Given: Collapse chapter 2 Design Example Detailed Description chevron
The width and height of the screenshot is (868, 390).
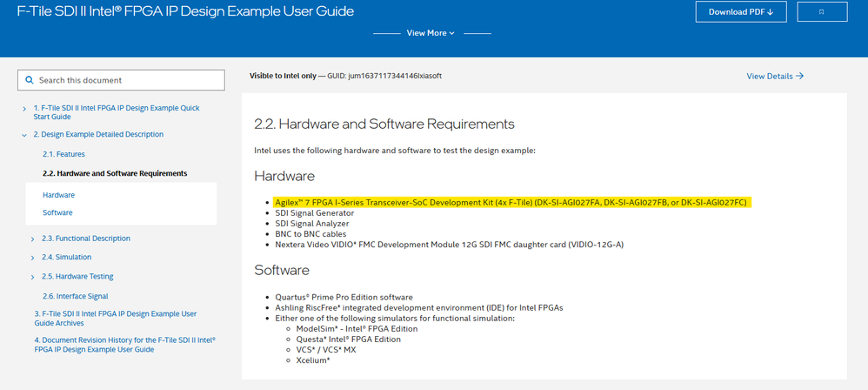Looking at the screenshot, I should [24, 135].
